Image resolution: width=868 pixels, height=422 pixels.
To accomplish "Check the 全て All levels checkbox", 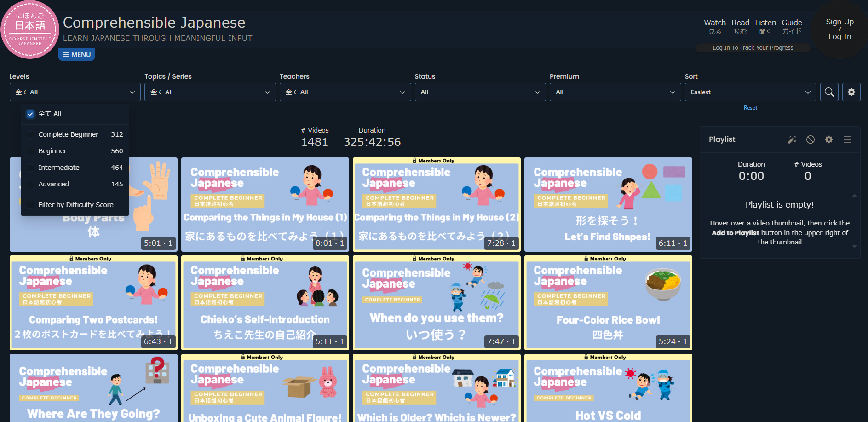I will (x=30, y=114).
